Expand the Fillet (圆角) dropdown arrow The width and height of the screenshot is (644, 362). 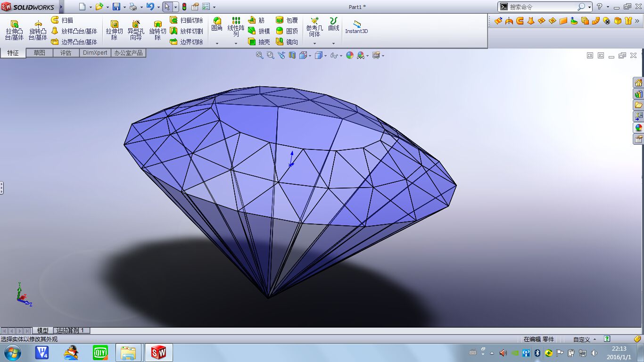coord(217,43)
